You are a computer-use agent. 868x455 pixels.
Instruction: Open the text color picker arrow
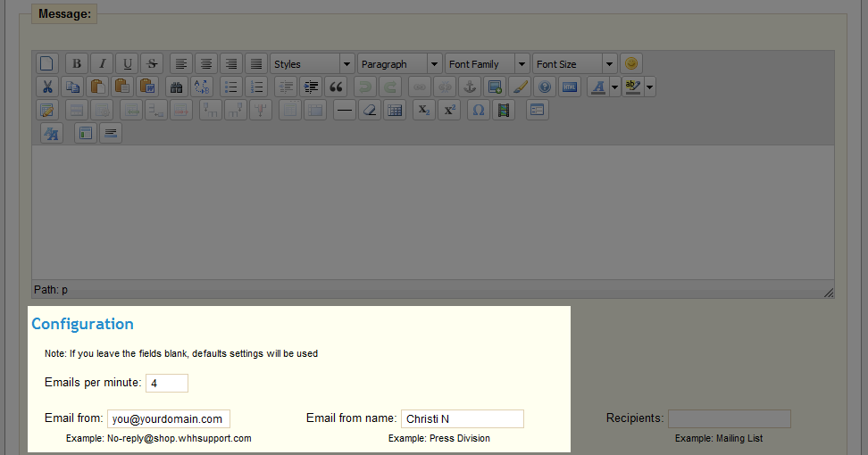pos(614,87)
